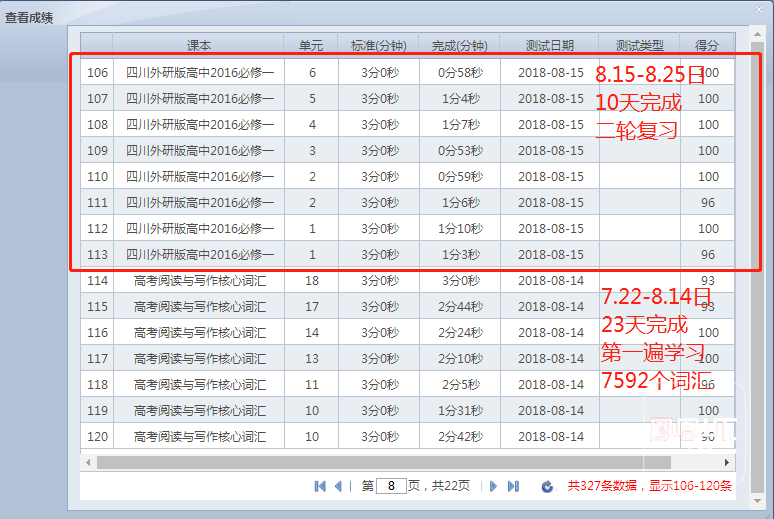The image size is (774, 519).
Task: Click date 2018-08-15 in row 109
Action: pos(550,151)
